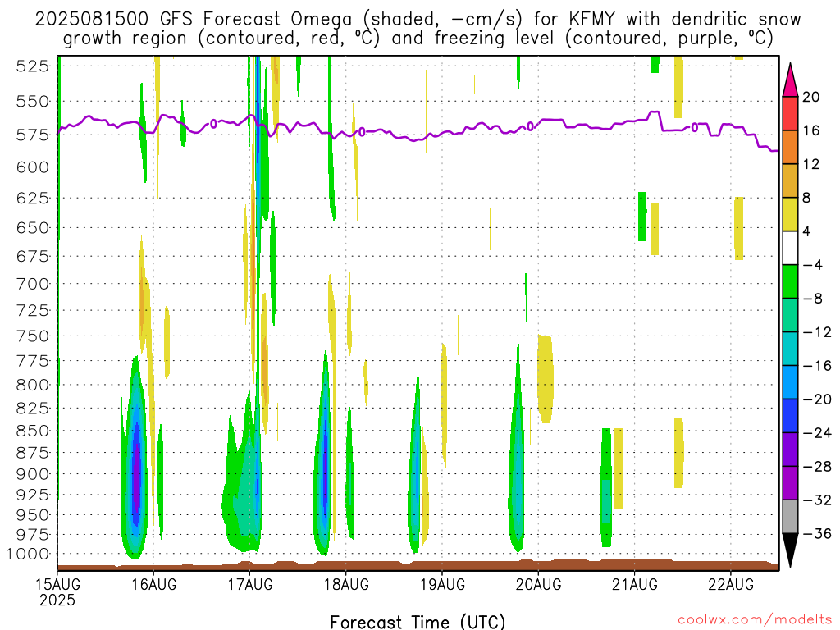Click the freezing level 0 label near 21AUG

695,127
